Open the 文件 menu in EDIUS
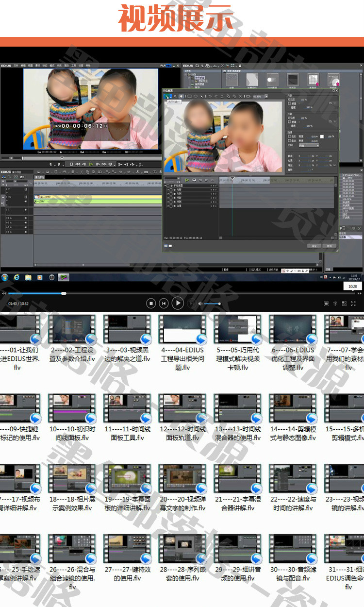Image resolution: width=364 pixels, height=607 pixels. coord(16,66)
